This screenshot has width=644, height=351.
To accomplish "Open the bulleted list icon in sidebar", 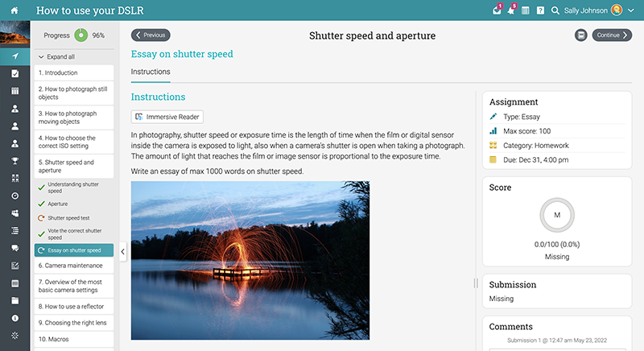I will [14, 231].
